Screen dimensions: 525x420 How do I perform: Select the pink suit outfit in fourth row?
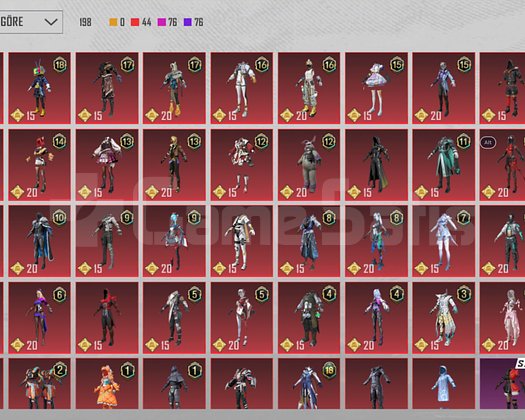(502, 318)
